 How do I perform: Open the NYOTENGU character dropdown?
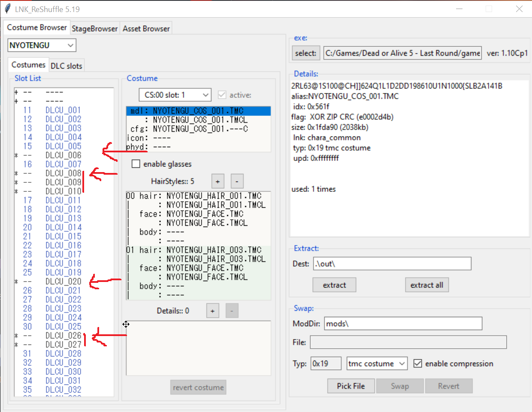click(42, 45)
